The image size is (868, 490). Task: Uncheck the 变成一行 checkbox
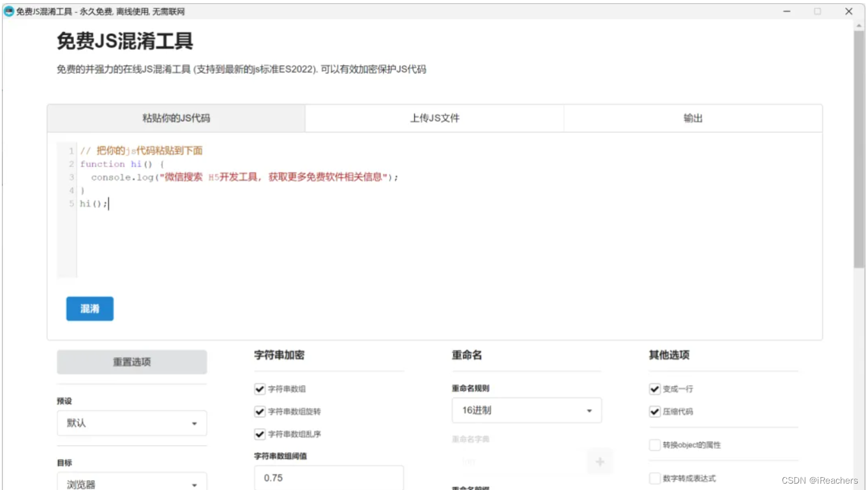655,389
